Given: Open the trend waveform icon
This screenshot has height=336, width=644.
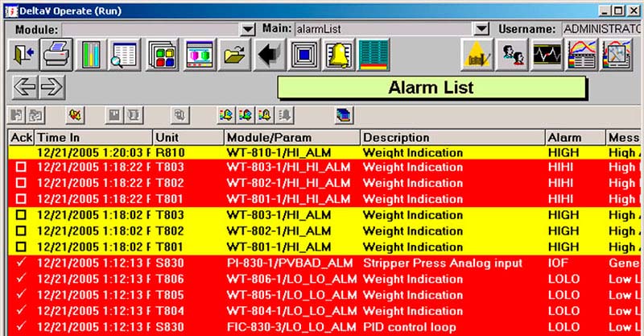Looking at the screenshot, I should 547,56.
